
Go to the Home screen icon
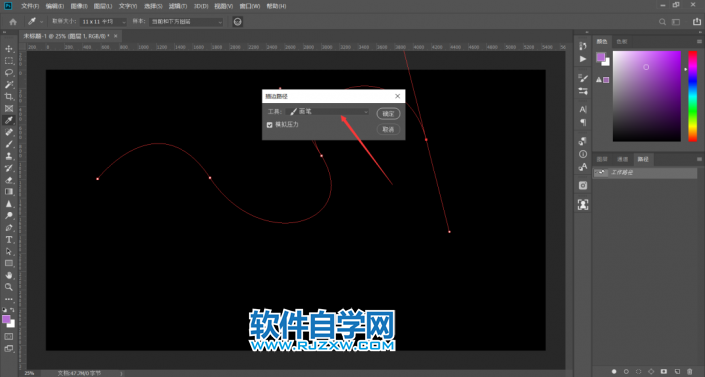[x=13, y=22]
